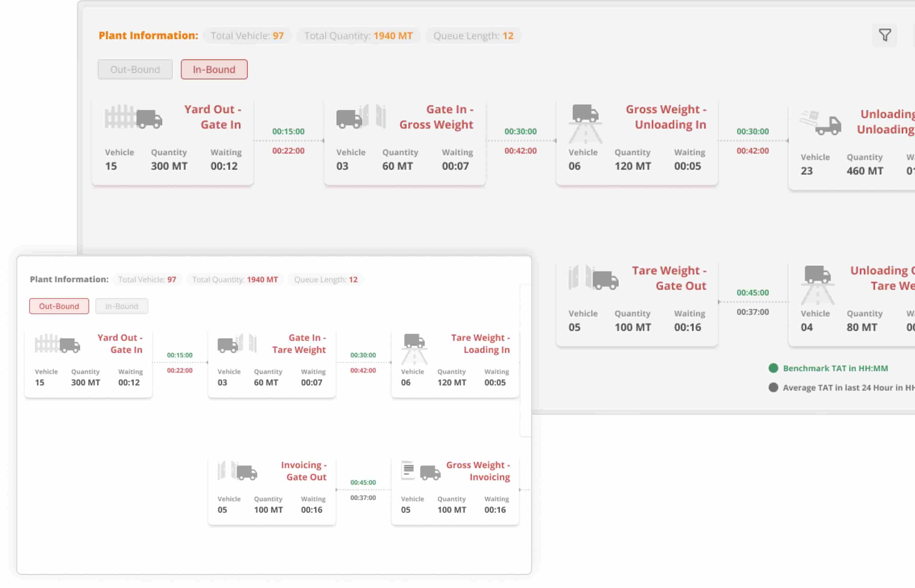The height and width of the screenshot is (588, 915).
Task: Select In-Bound tab in front window
Action: click(x=122, y=306)
